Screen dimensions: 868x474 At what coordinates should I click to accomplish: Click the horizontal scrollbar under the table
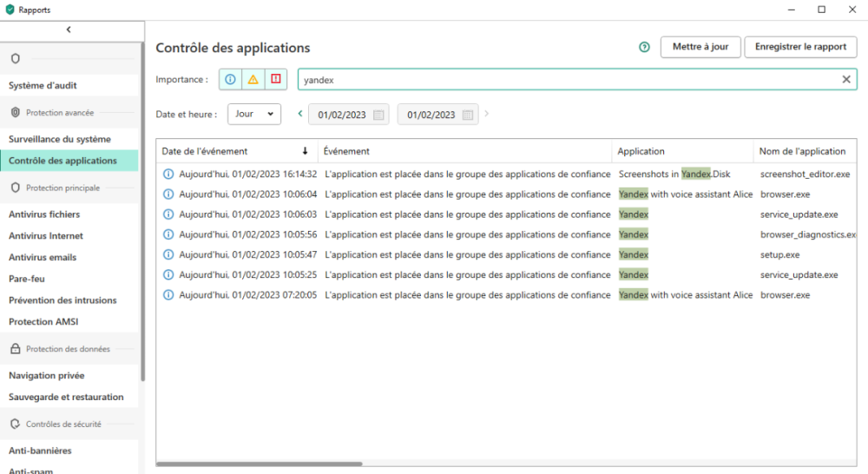(x=260, y=464)
